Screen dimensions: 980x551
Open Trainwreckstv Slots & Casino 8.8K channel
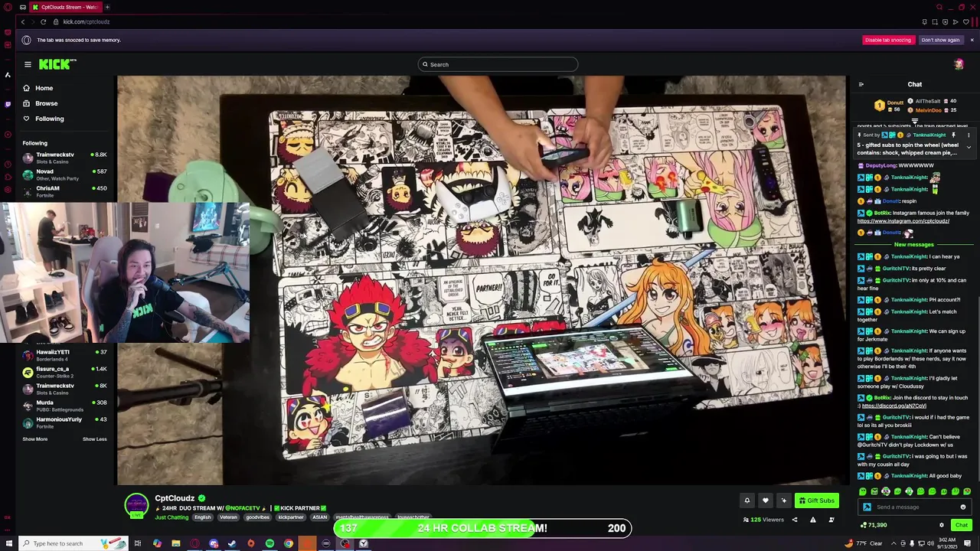pyautogui.click(x=64, y=158)
